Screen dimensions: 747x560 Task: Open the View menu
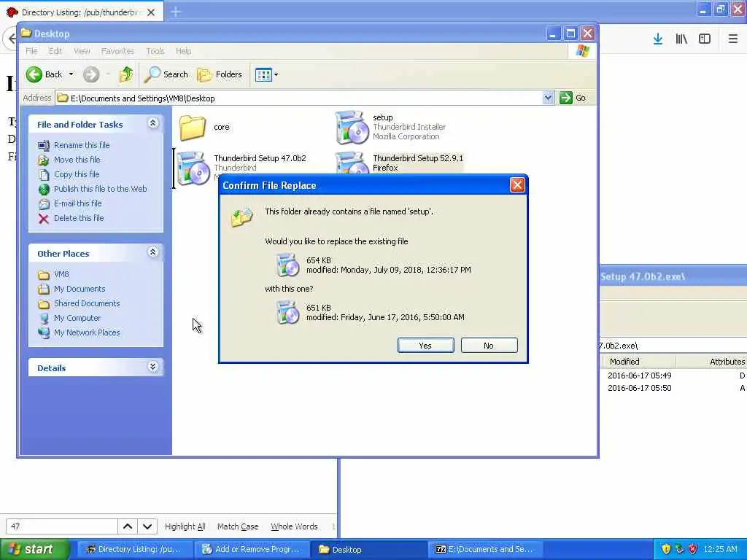pyautogui.click(x=82, y=51)
